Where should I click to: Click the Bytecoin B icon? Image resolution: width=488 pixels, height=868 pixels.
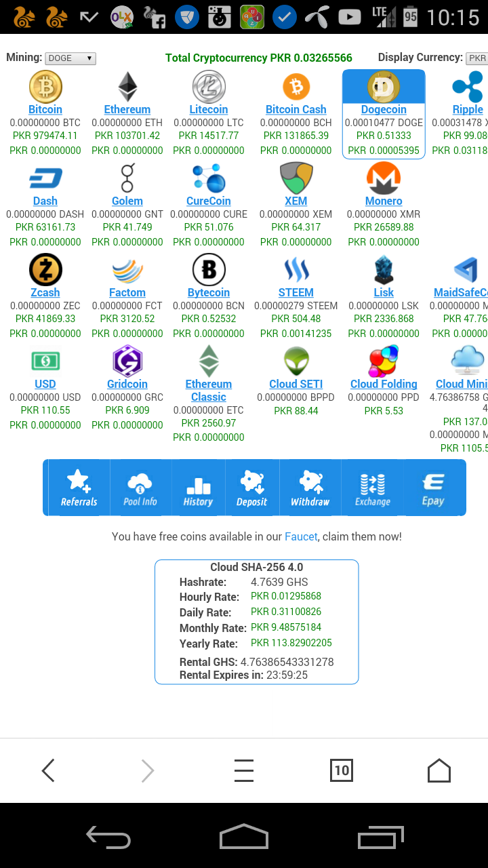tap(209, 270)
